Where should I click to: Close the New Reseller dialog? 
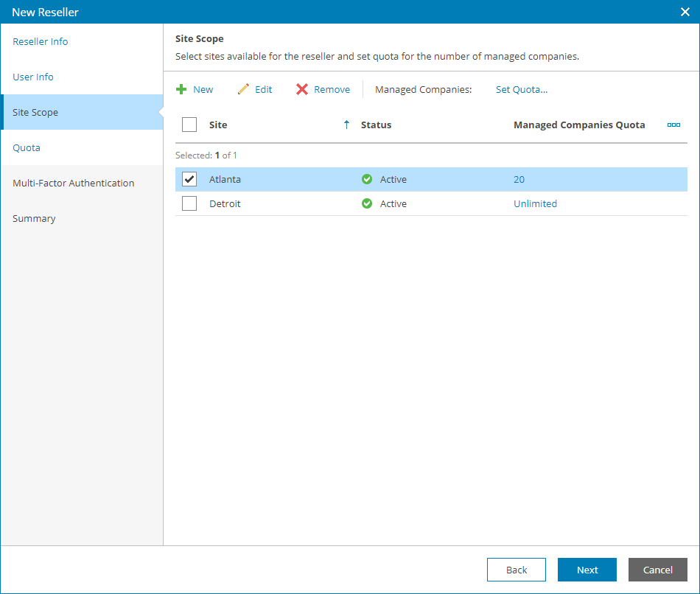click(685, 12)
